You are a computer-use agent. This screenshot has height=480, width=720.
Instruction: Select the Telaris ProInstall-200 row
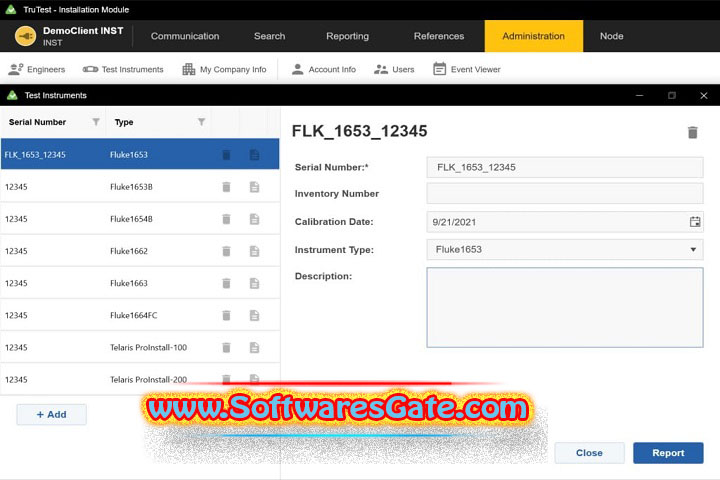point(140,379)
